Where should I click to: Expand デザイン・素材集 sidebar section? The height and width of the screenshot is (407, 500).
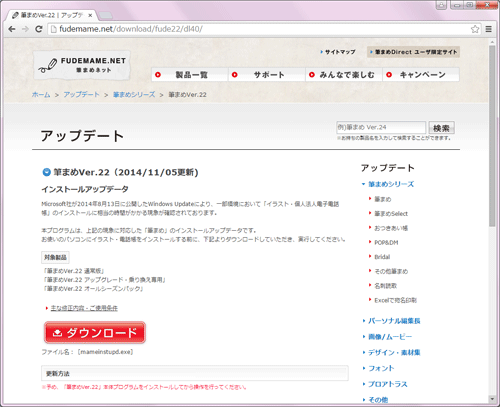click(x=394, y=352)
